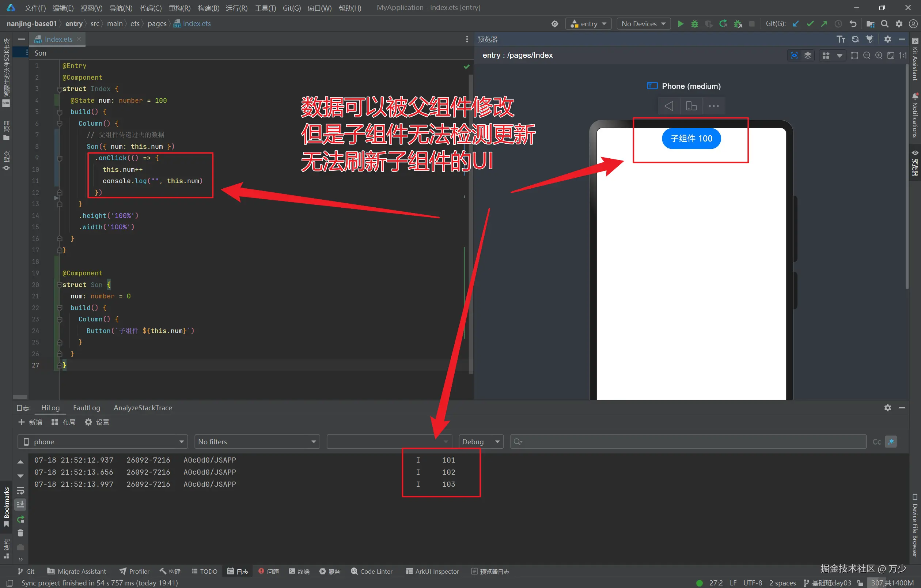
Task: Click the previewer back triangle button
Action: pos(668,106)
